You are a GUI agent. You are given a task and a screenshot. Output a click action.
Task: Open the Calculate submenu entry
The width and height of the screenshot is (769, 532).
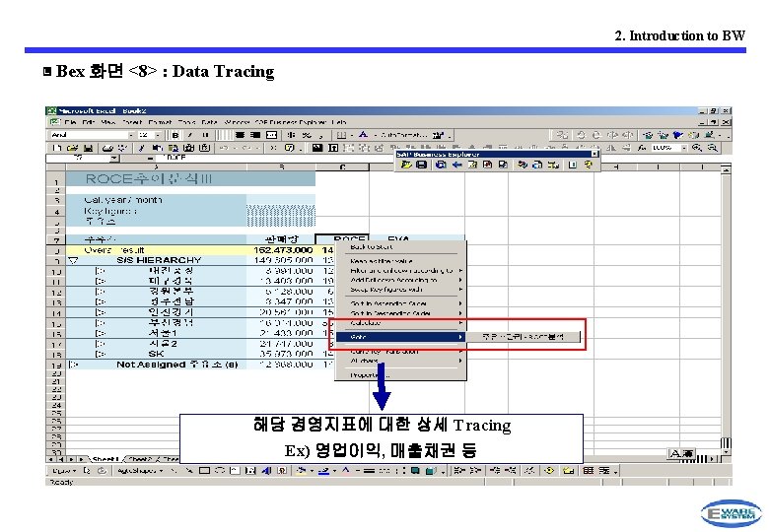(400, 323)
